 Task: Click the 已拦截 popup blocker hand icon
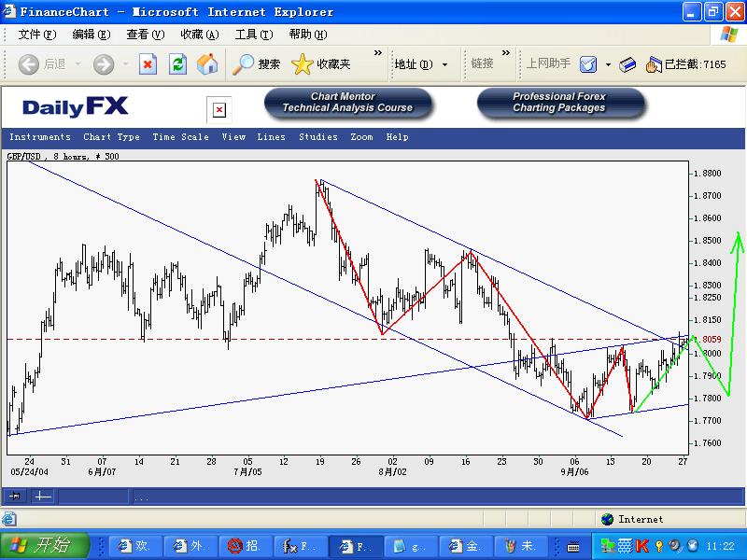653,64
